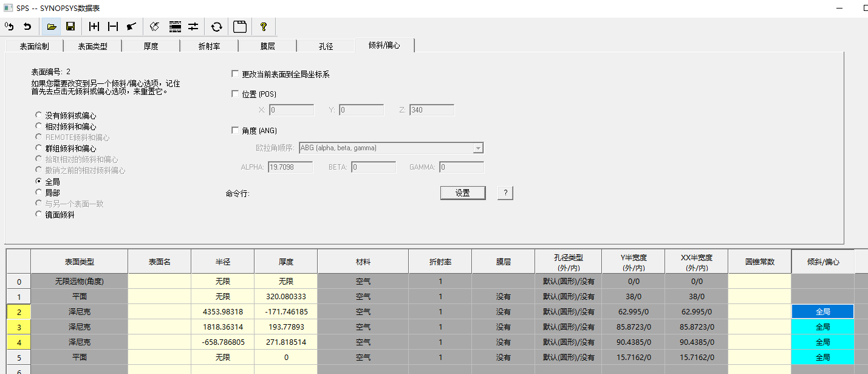The image size is (868, 374).
Task: Click the save floppy disk icon
Action: 70,27
